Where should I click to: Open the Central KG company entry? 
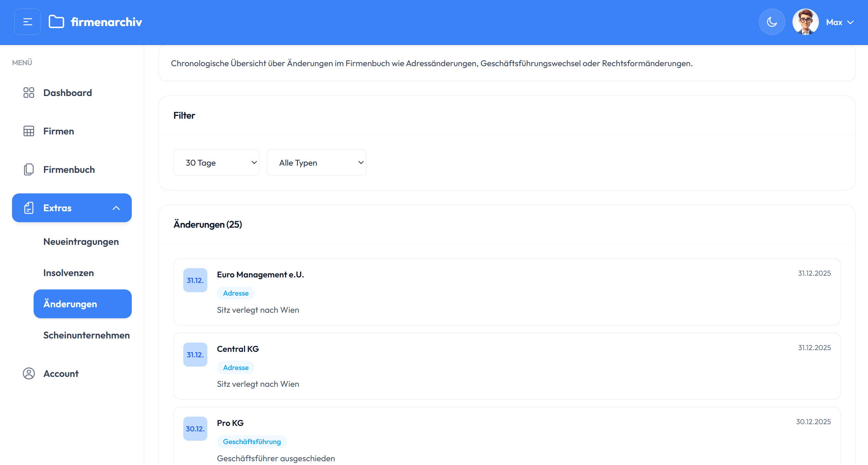(238, 349)
